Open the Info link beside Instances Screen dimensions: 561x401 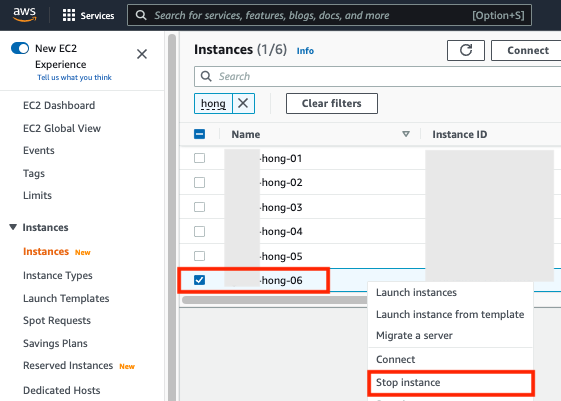point(305,51)
